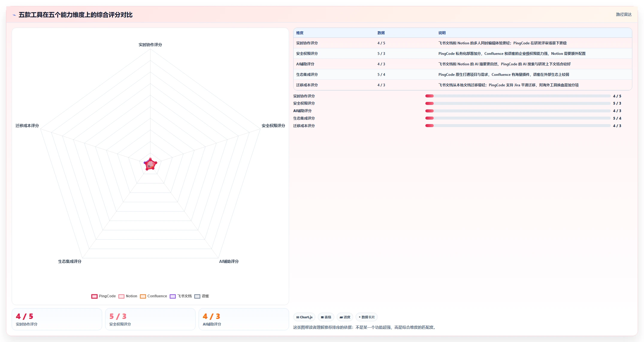Click the Chart.js tag chip
644x342 pixels.
point(304,317)
